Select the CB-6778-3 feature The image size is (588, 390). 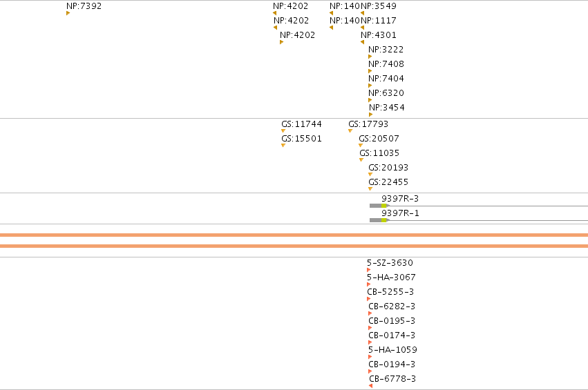click(x=392, y=379)
